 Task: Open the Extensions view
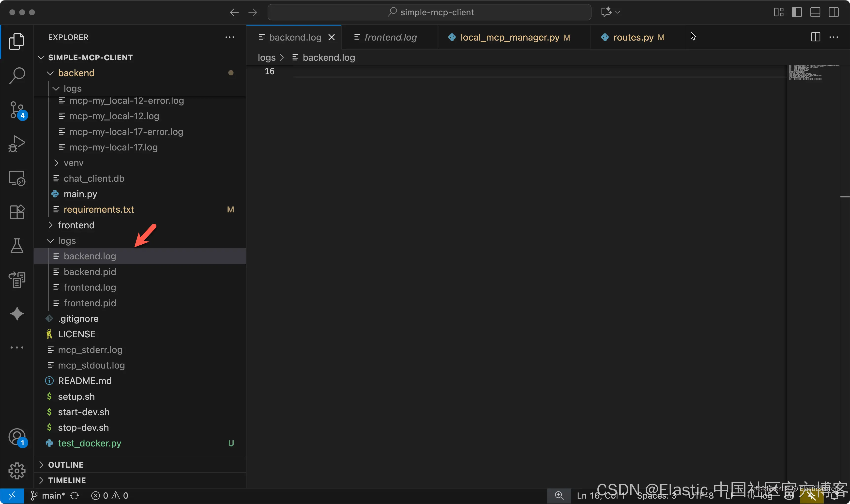click(17, 212)
